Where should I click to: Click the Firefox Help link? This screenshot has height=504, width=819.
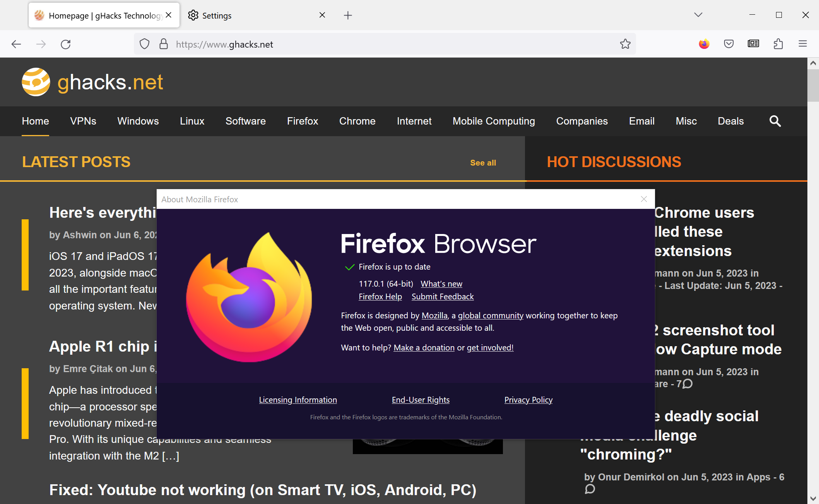point(380,296)
